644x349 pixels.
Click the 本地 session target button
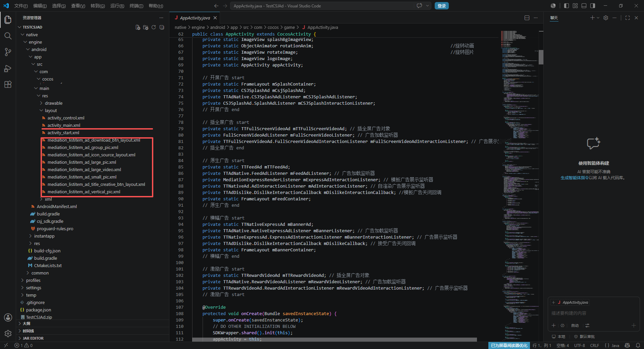tap(559, 337)
